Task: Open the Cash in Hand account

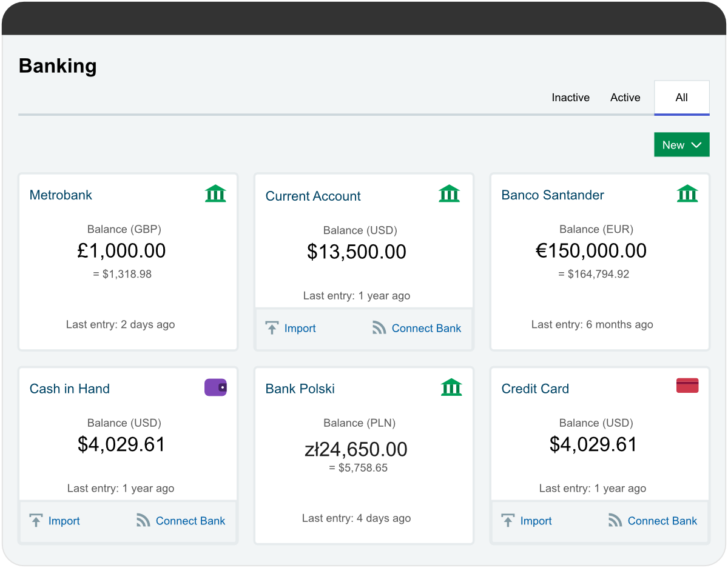Action: 70,389
